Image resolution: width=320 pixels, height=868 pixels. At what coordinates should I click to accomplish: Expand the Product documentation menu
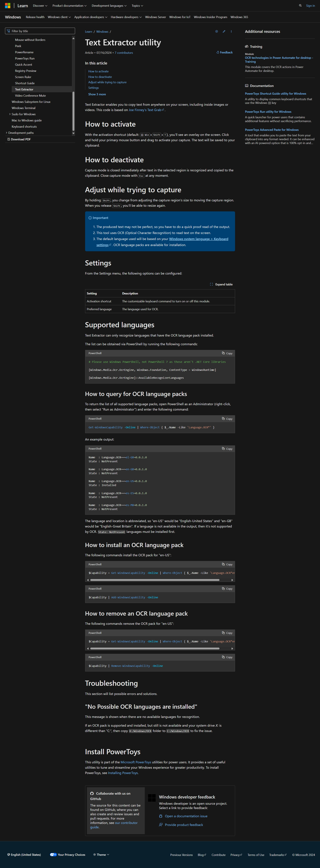(70, 6)
